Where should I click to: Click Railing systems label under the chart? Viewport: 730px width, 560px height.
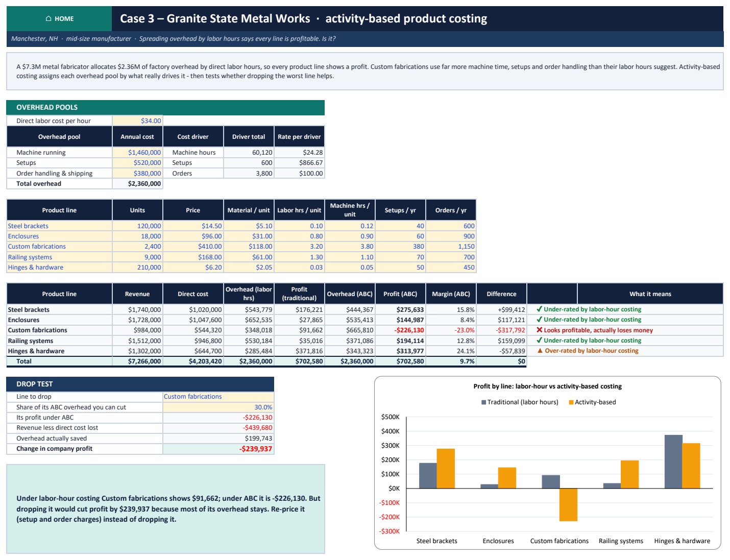click(x=621, y=541)
